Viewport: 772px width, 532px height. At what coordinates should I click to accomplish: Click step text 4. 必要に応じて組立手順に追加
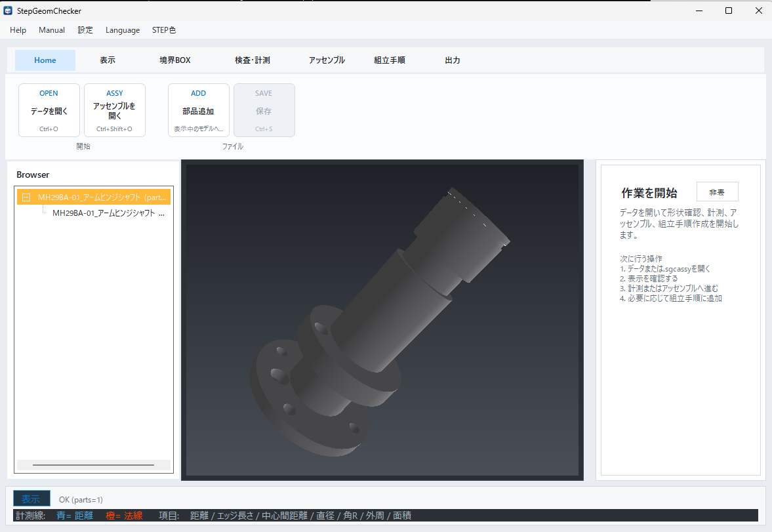(671, 298)
